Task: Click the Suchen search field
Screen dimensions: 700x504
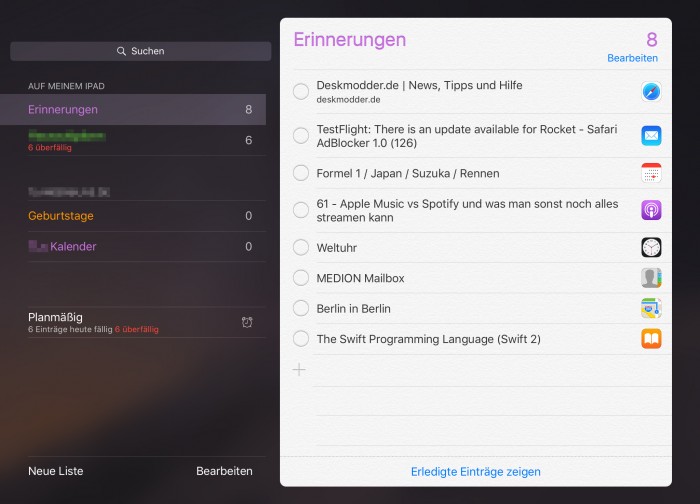Action: pos(141,51)
